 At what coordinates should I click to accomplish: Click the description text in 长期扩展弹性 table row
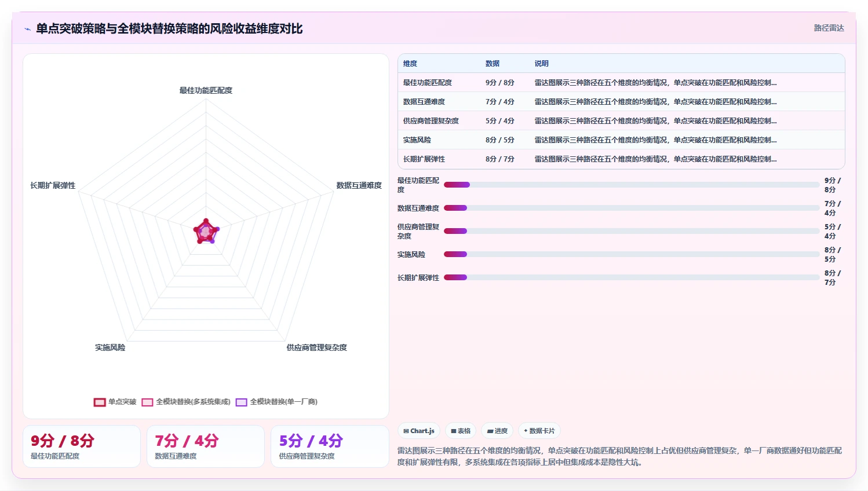655,159
